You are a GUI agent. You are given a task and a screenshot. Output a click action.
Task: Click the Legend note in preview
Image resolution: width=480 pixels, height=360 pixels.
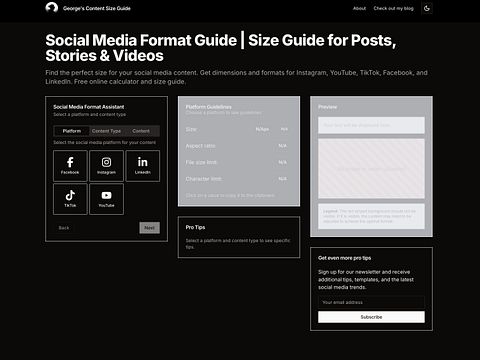pos(371,216)
